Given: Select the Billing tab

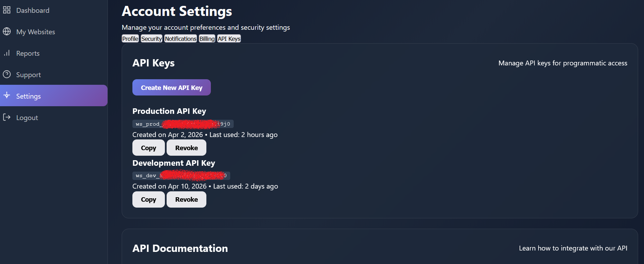Looking at the screenshot, I should (207, 39).
